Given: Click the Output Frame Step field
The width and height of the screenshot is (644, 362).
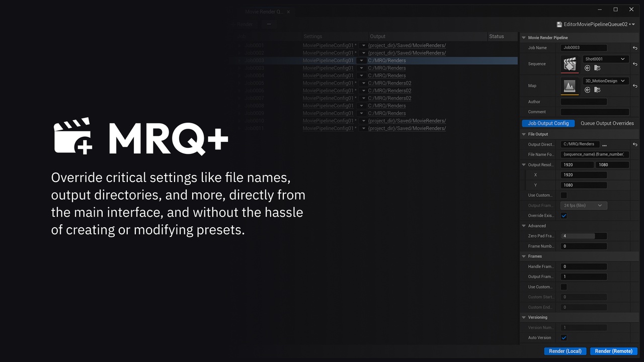Looking at the screenshot, I should coord(584,277).
